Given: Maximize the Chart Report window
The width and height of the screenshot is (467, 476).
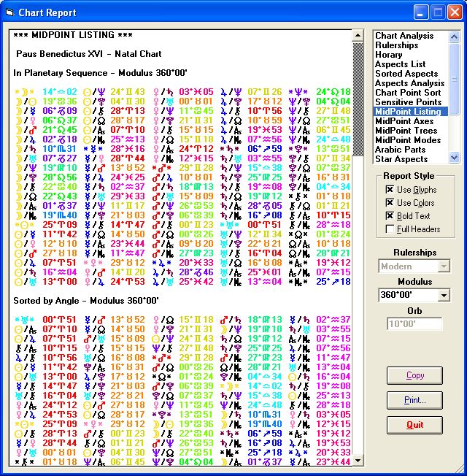Looking at the screenshot, I should [x=438, y=12].
